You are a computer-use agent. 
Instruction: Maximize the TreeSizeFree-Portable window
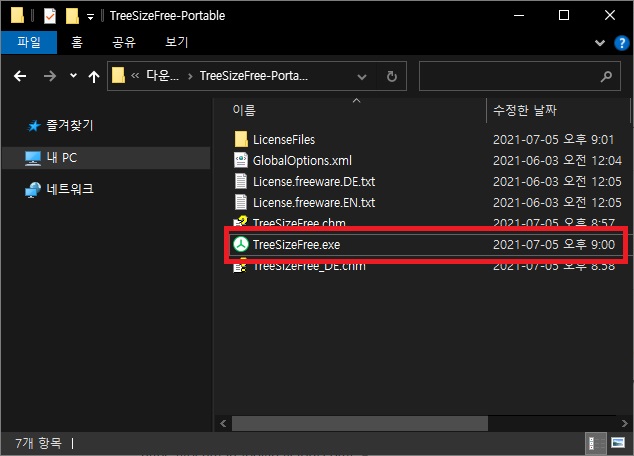[564, 15]
